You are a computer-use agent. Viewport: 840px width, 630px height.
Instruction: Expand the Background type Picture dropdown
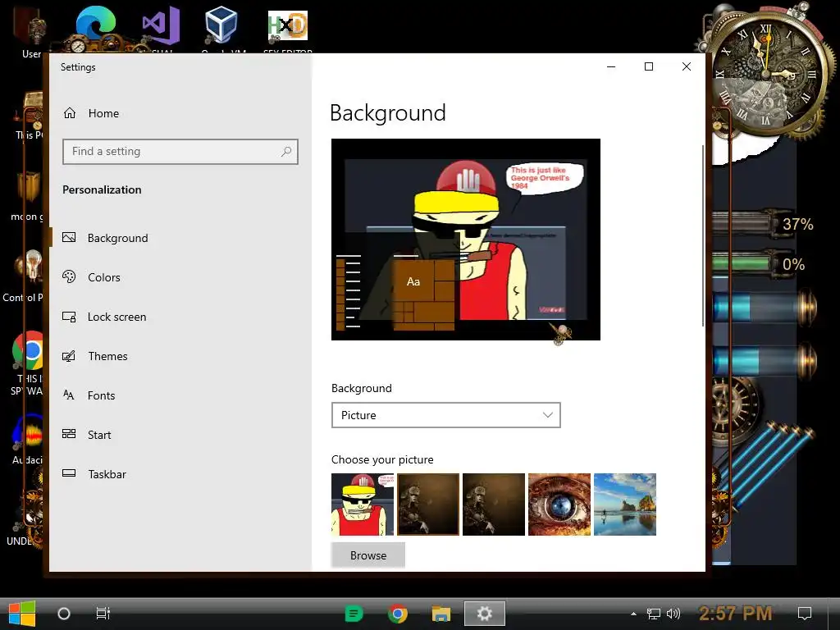tap(445, 415)
